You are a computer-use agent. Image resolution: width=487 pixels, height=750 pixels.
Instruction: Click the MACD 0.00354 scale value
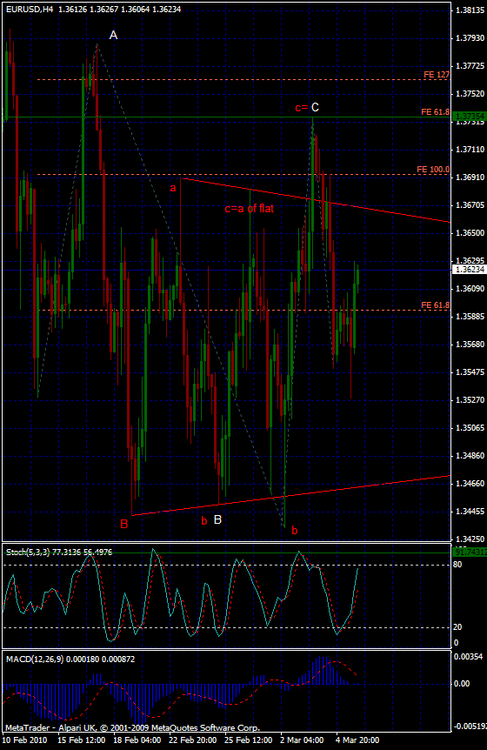point(468,657)
